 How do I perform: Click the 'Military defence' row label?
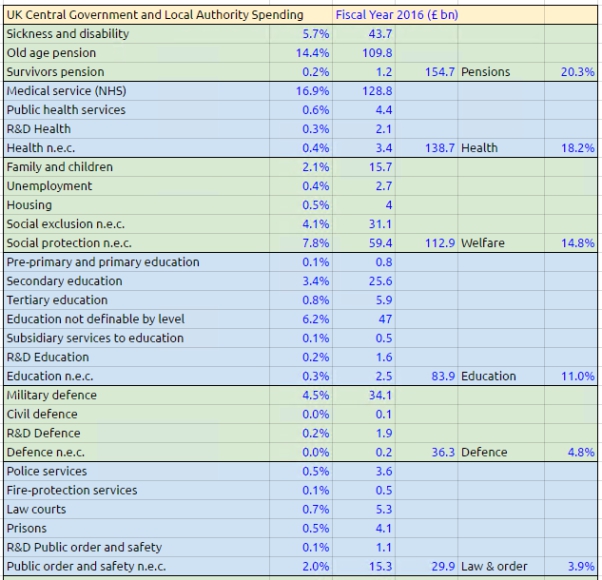pyautogui.click(x=137, y=395)
